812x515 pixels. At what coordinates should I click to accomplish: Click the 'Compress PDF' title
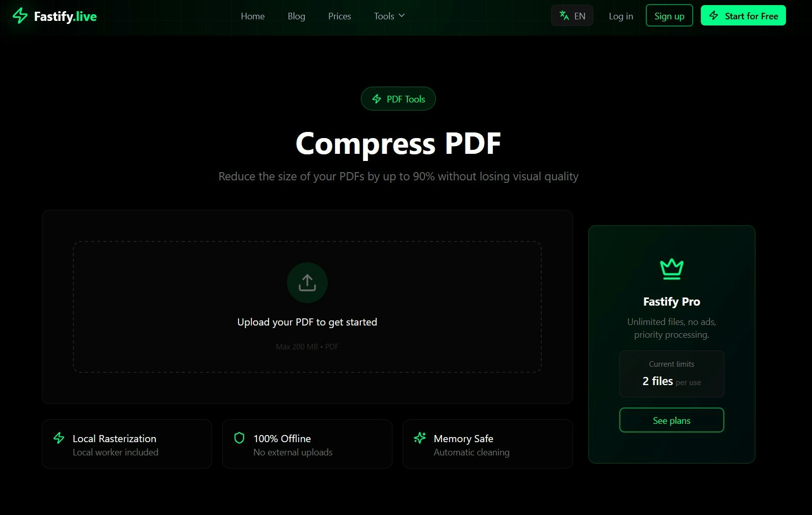tap(398, 144)
